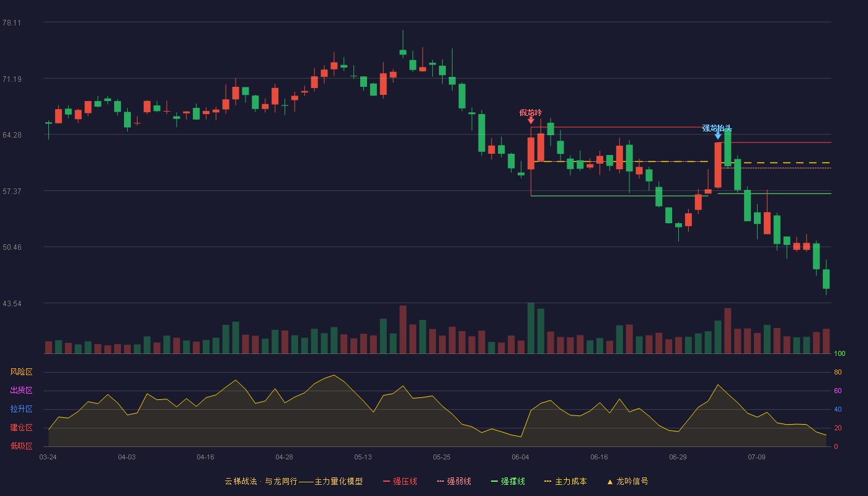
Task: Click the 强龙抬头 text label
Action: [717, 128]
